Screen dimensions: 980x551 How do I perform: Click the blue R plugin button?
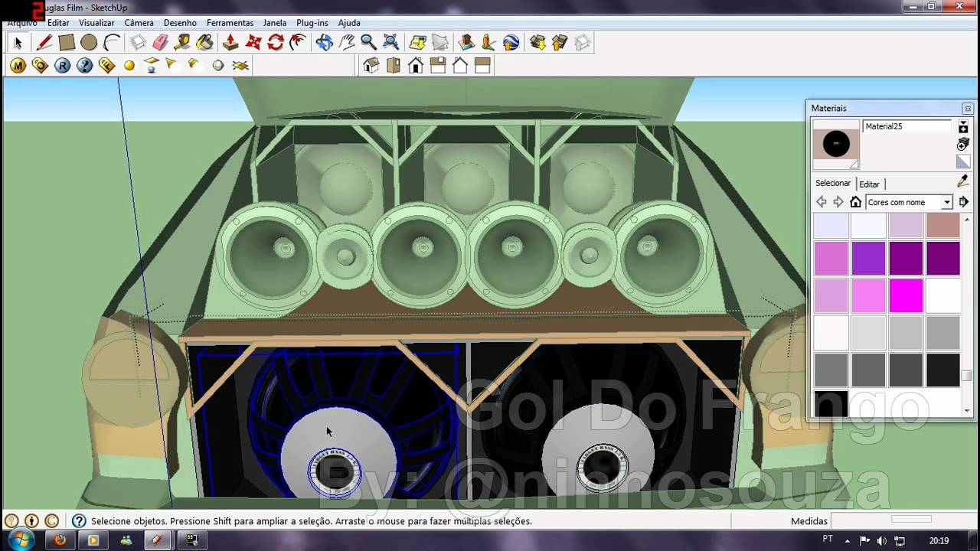pos(63,66)
